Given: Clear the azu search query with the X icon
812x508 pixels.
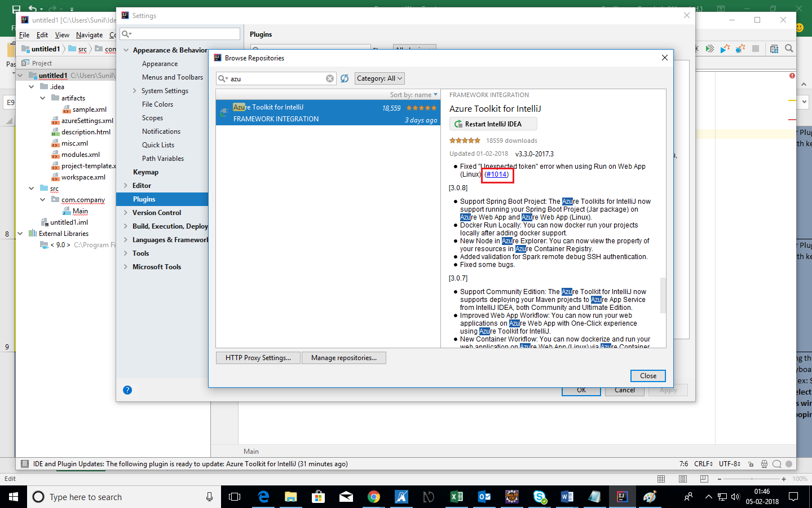Looking at the screenshot, I should 330,78.
